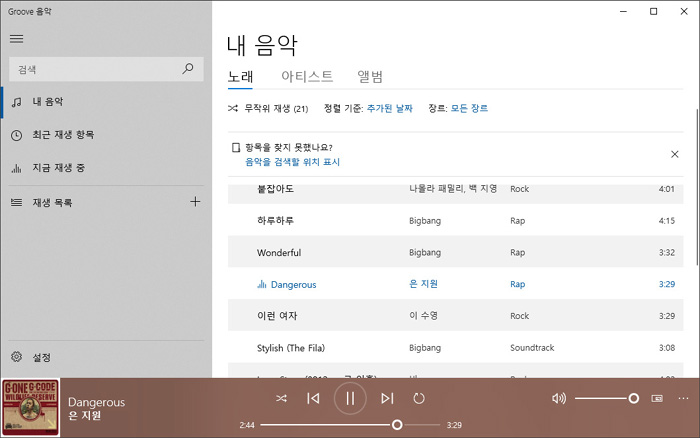Dismiss the 항목을 찾지 못했나요 notice

[x=675, y=154]
